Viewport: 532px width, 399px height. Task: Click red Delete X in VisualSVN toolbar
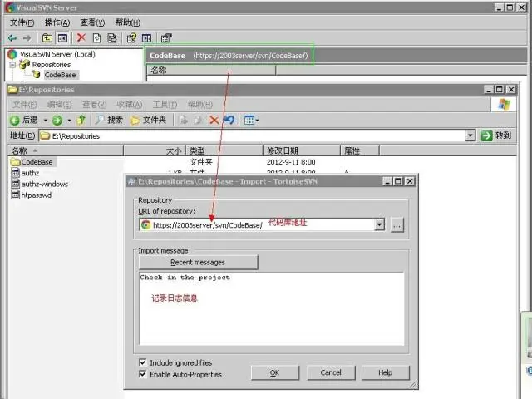(x=81, y=37)
